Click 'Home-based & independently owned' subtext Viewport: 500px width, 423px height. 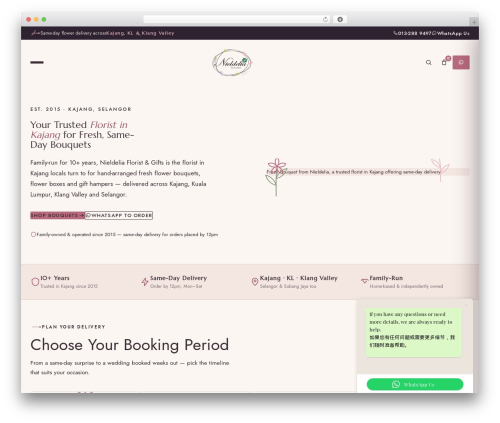point(406,286)
